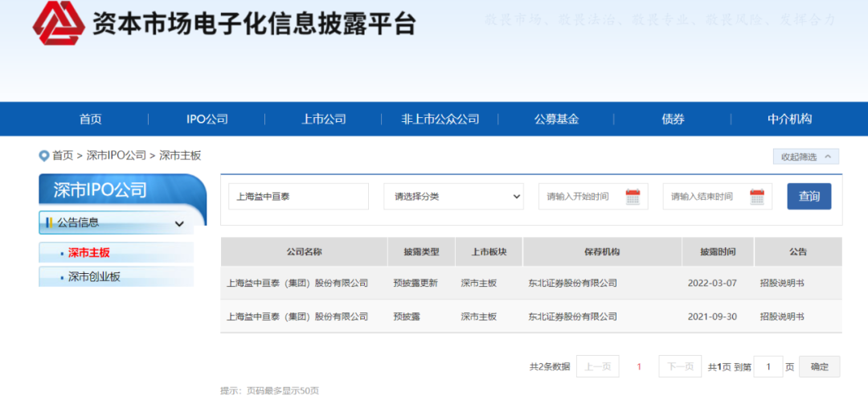868x412 pixels.
Task: Open the start date calendar icon
Action: point(633,196)
